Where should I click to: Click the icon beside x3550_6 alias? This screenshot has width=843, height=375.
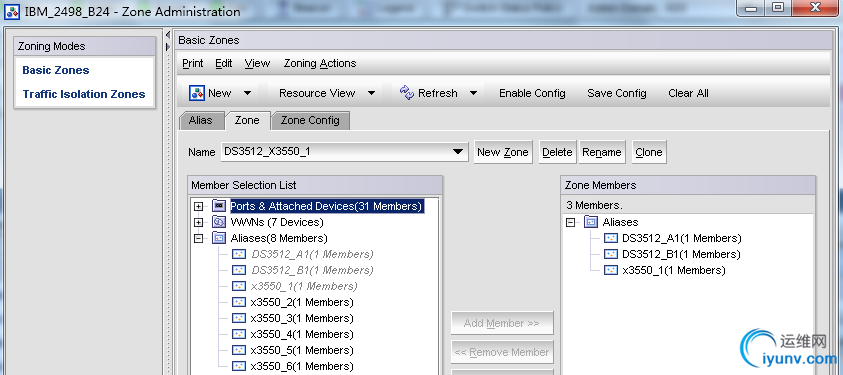pos(239,366)
